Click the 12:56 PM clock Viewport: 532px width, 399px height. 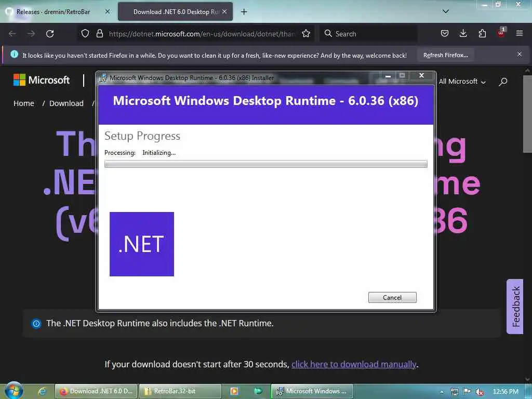(x=506, y=392)
